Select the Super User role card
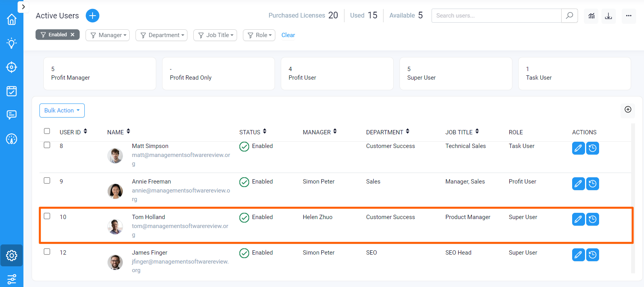The image size is (644, 287). coord(456,73)
